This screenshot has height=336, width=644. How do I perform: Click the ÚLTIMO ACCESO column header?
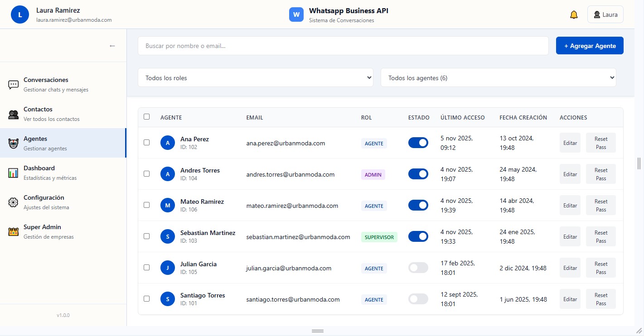click(463, 117)
